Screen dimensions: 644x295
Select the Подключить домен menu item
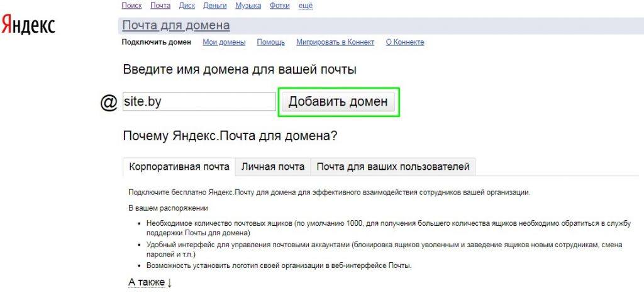157,42
